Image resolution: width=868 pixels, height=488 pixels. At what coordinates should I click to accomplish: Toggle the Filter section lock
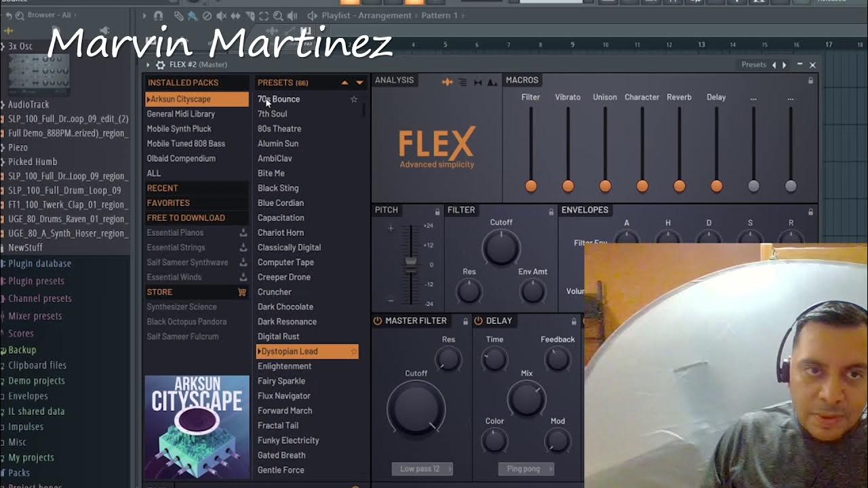[551, 211]
